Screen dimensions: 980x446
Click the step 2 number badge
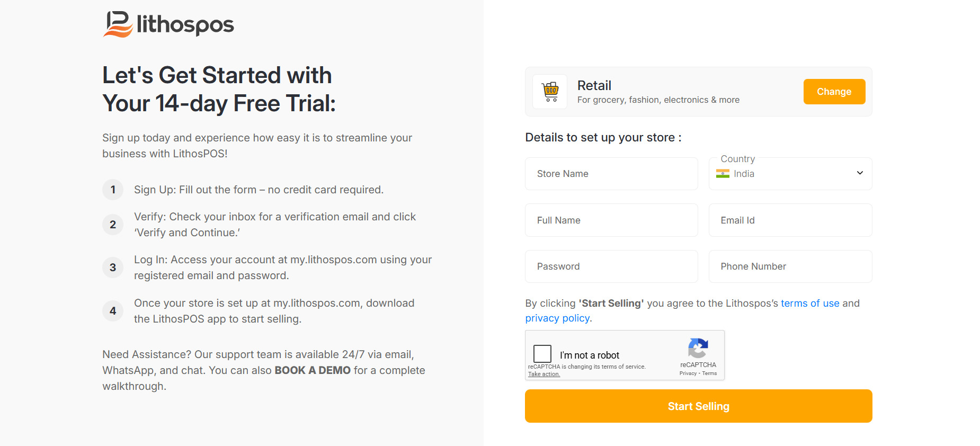pyautogui.click(x=113, y=225)
